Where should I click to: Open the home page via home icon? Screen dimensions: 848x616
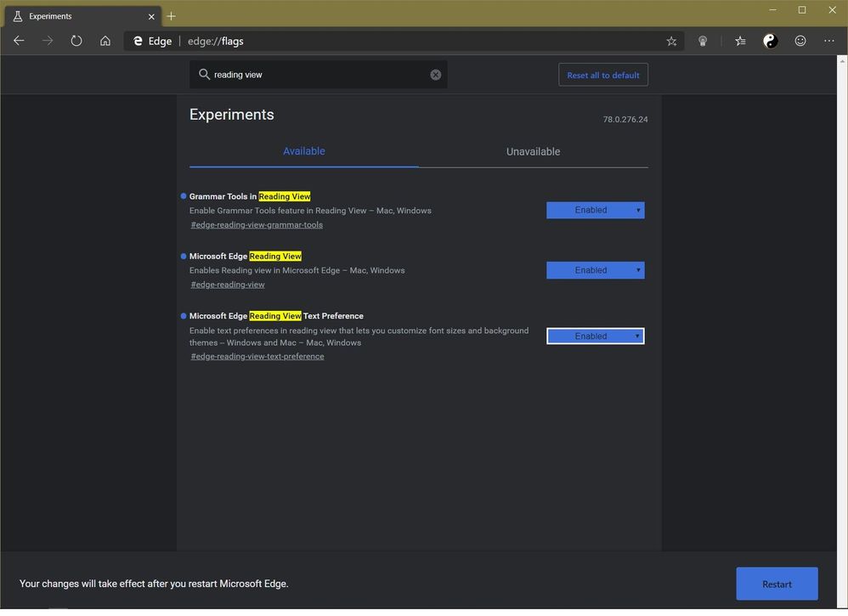[x=105, y=41]
